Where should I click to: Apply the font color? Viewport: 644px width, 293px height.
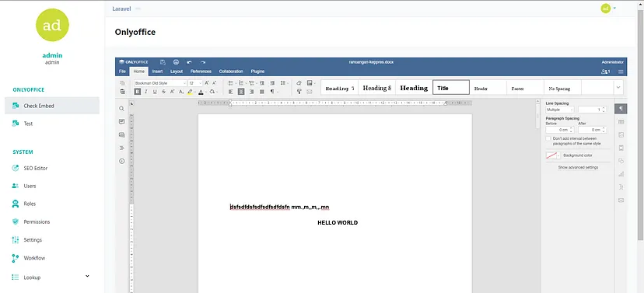pyautogui.click(x=201, y=92)
